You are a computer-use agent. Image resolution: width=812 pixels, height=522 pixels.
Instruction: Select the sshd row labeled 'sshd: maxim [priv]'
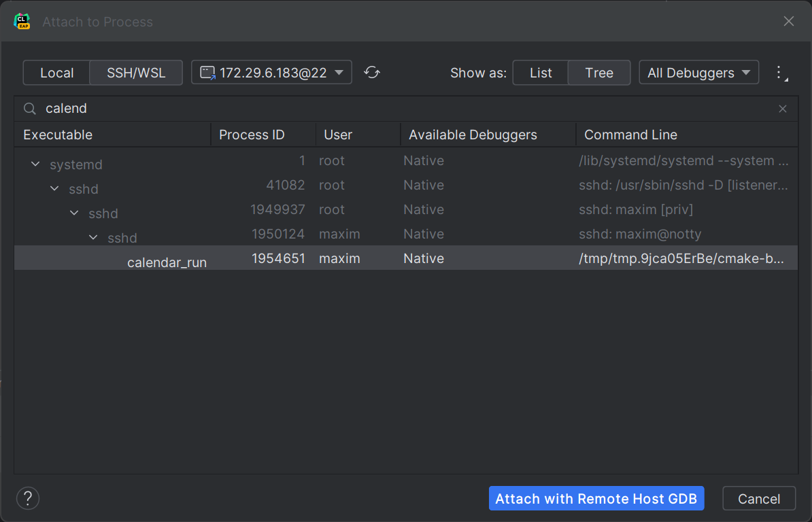coord(406,209)
